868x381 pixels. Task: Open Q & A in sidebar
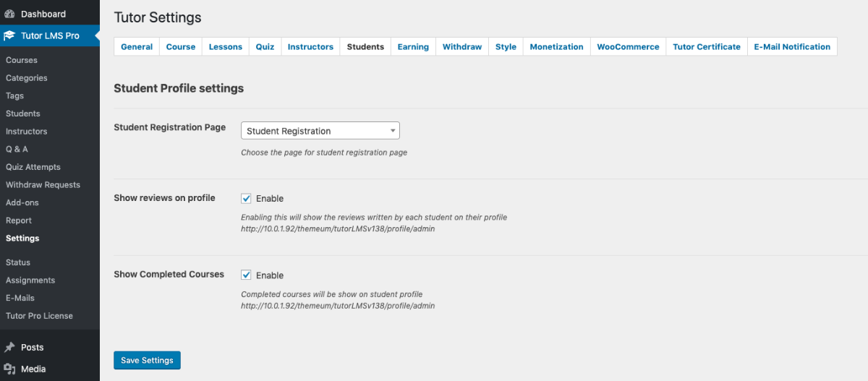tap(17, 149)
